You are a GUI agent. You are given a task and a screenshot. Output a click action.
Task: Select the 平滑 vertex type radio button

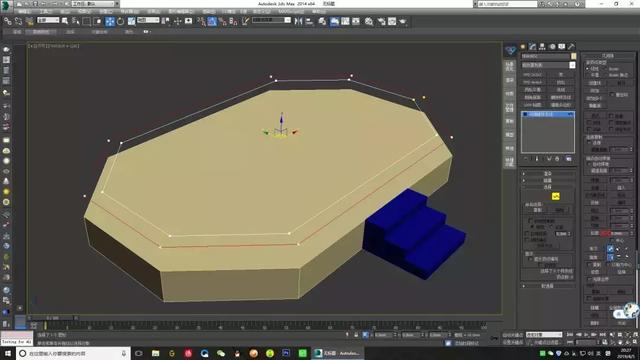pos(587,75)
